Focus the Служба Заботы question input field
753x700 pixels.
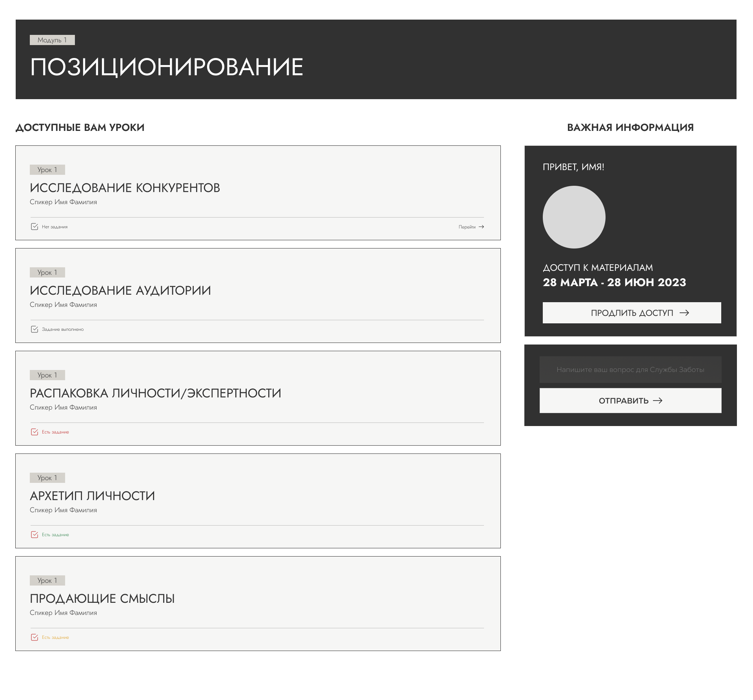[630, 370]
